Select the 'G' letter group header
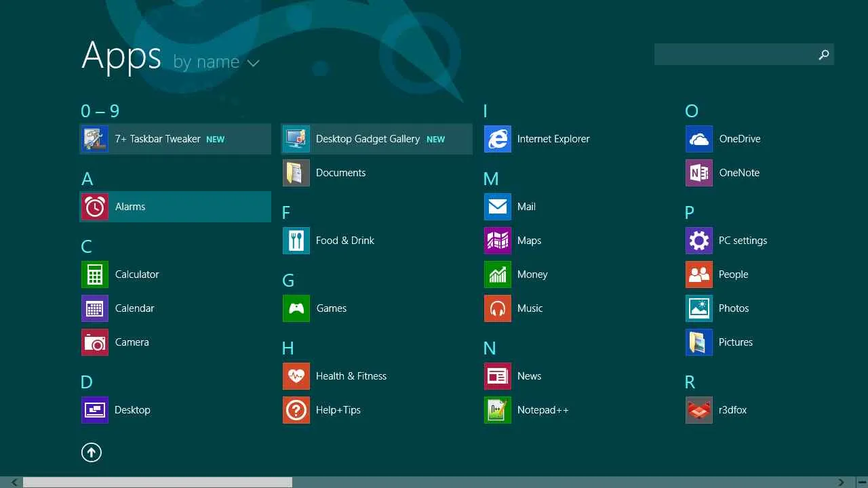Viewport: 868px width, 488px height. point(288,281)
